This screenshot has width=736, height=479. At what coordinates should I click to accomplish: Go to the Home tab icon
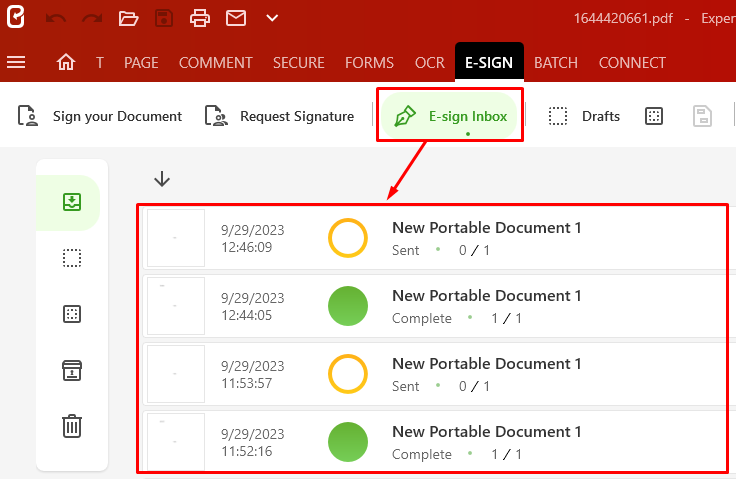click(66, 62)
